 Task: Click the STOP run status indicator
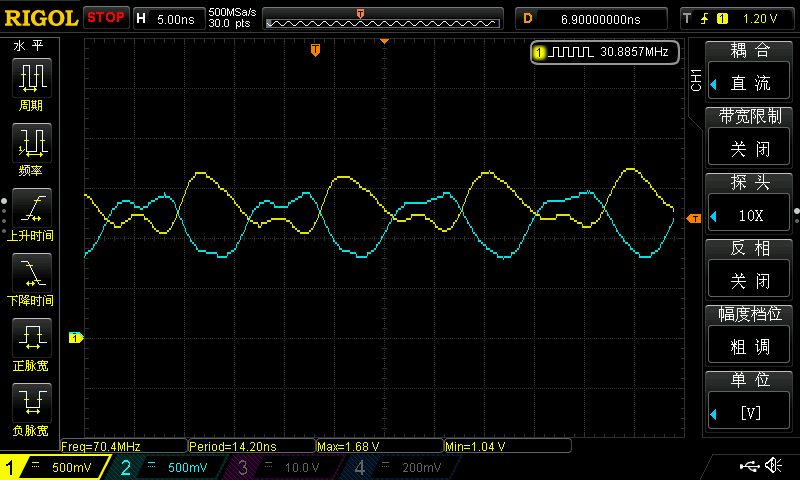[x=106, y=18]
